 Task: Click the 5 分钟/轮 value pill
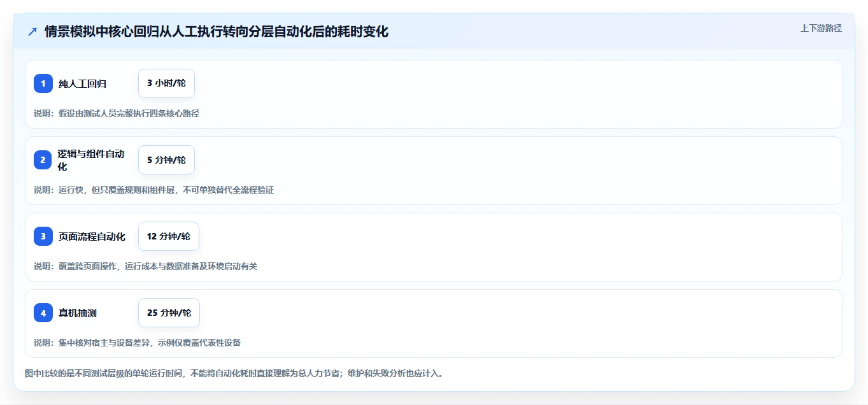[x=166, y=160]
